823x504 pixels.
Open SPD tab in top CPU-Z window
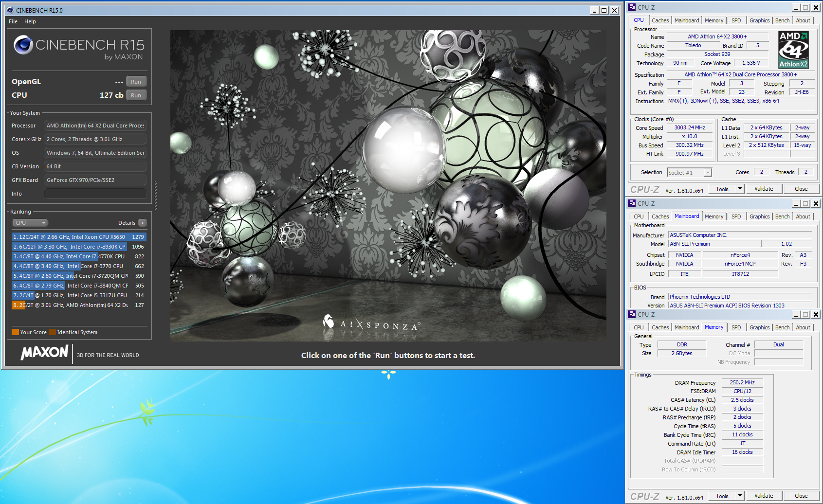point(736,20)
